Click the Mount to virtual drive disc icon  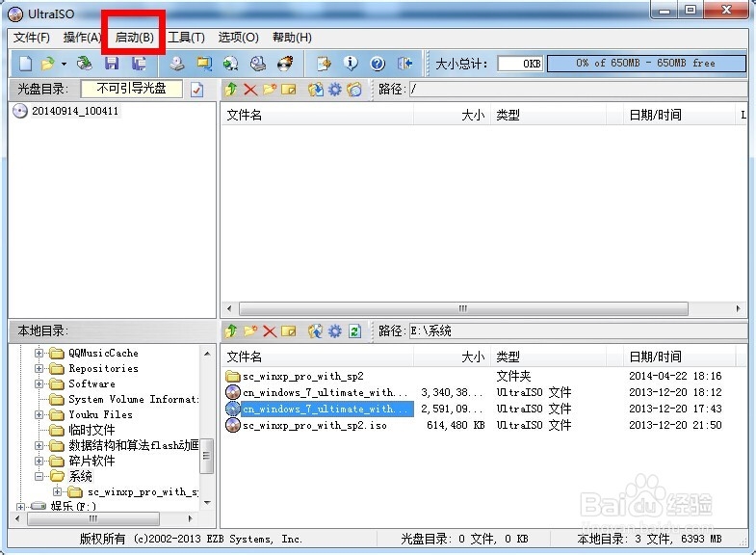tap(231, 64)
